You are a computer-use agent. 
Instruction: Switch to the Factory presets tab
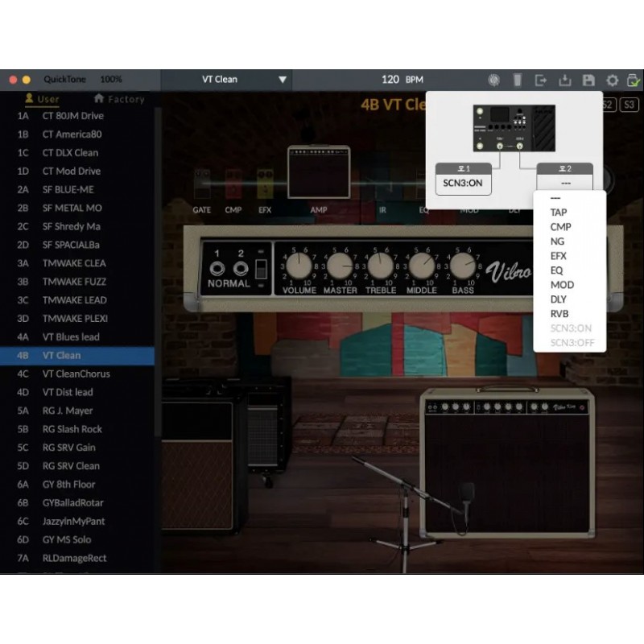tap(119, 99)
